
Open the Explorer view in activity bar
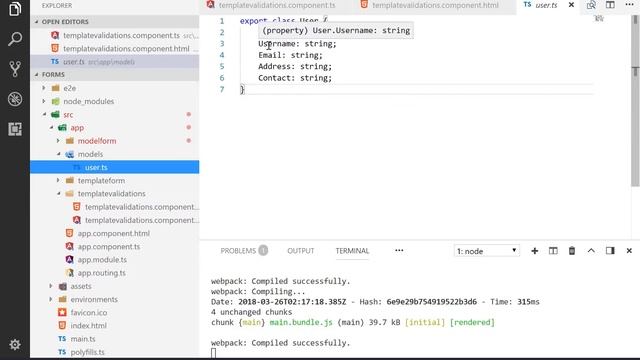pyautogui.click(x=15, y=9)
